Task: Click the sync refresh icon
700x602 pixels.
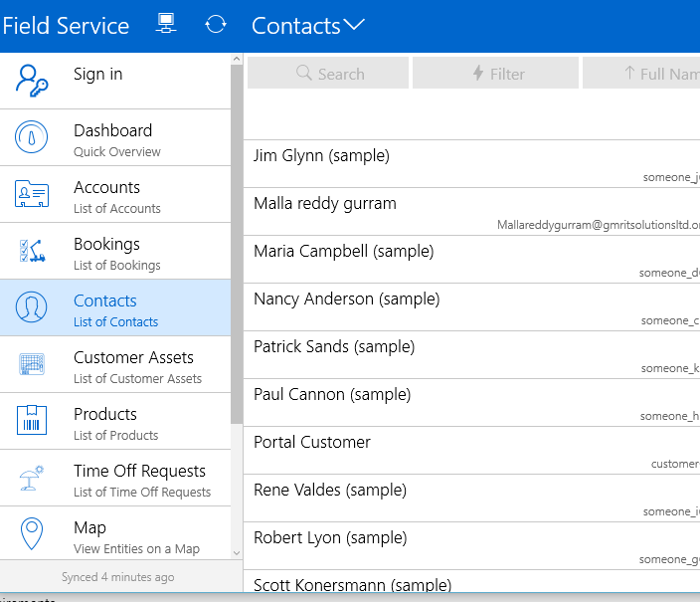Action: (216, 24)
